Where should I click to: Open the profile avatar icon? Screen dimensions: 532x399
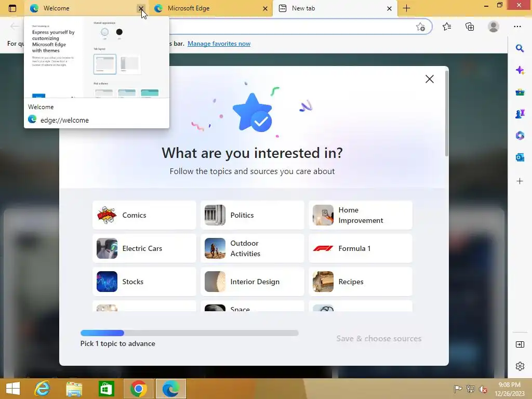pos(494,26)
